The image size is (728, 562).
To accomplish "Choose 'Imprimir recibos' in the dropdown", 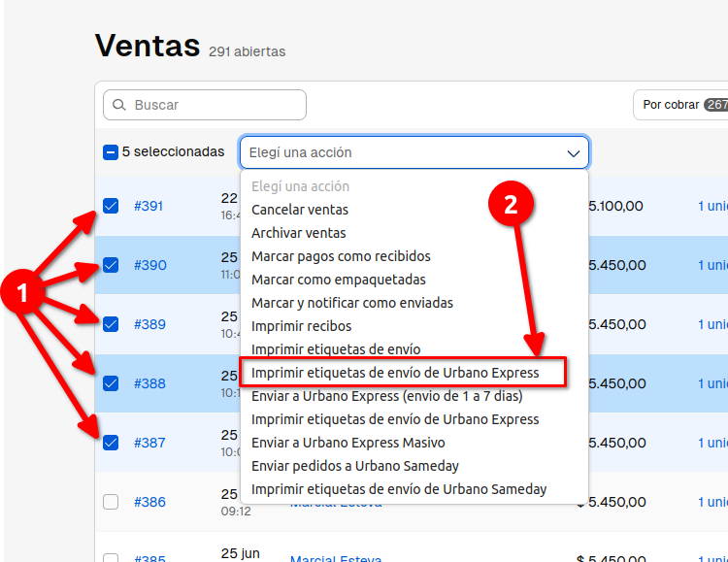I will click(302, 326).
